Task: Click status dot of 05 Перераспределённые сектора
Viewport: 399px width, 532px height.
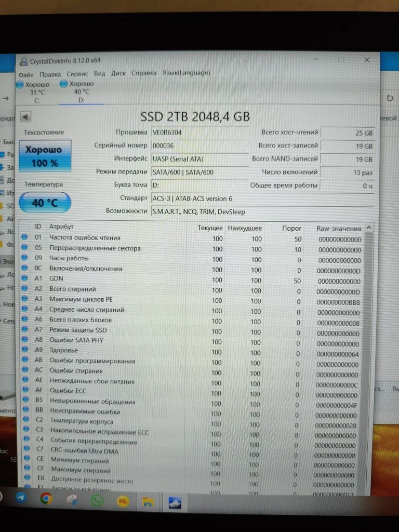Action: tap(24, 247)
